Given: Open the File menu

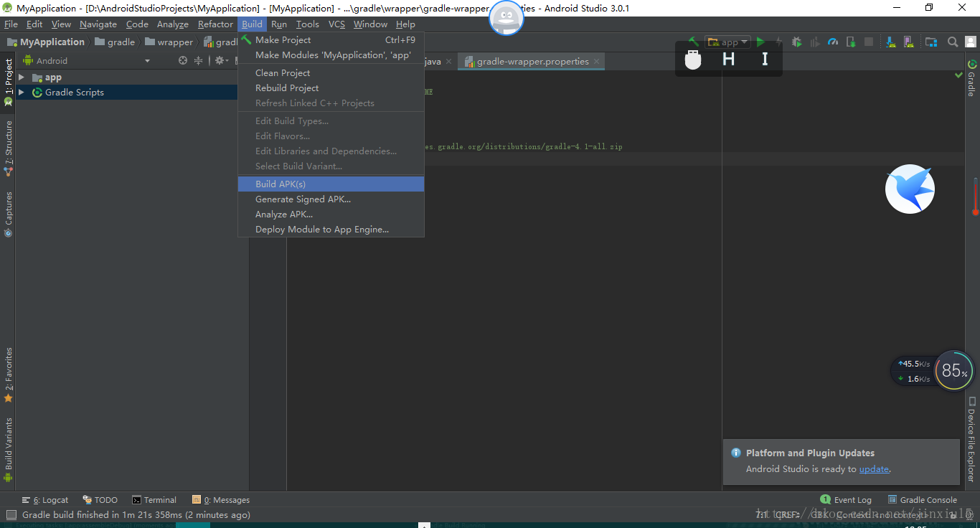Looking at the screenshot, I should [x=11, y=24].
